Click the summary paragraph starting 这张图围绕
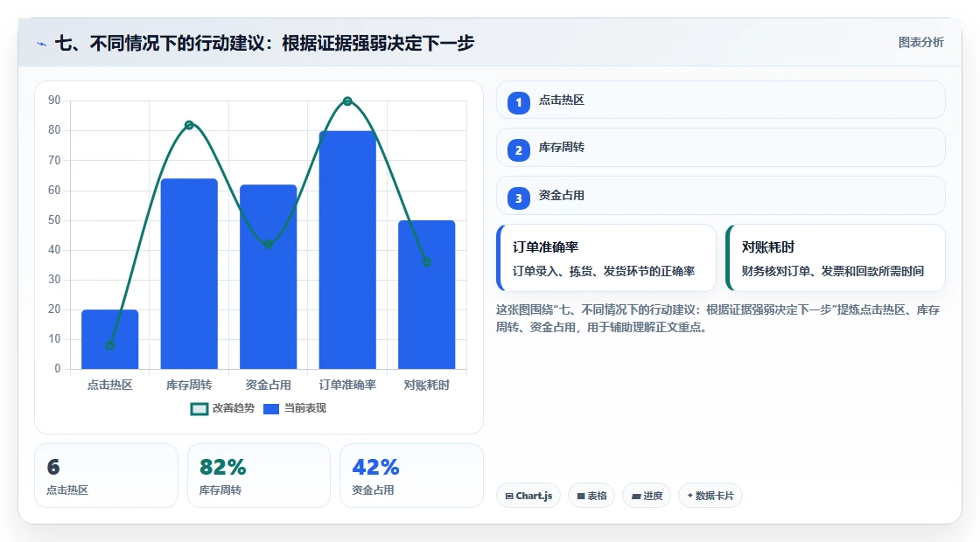980x542 pixels. 718,318
